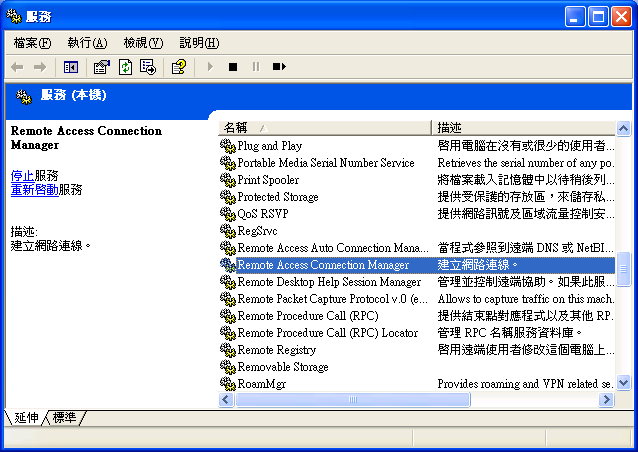Switch to the 延伸 tab
Viewport: 638px width, 452px height.
(26, 417)
